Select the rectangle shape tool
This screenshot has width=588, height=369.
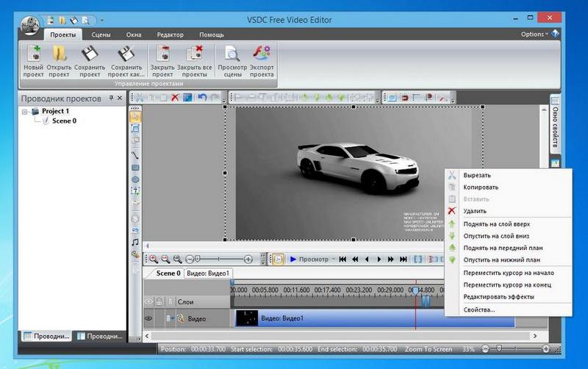pos(135,168)
